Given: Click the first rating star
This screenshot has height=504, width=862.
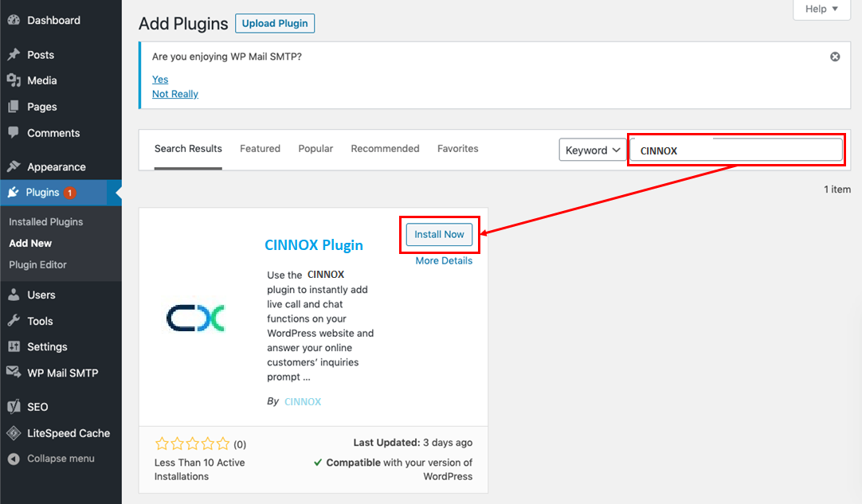Looking at the screenshot, I should point(162,443).
